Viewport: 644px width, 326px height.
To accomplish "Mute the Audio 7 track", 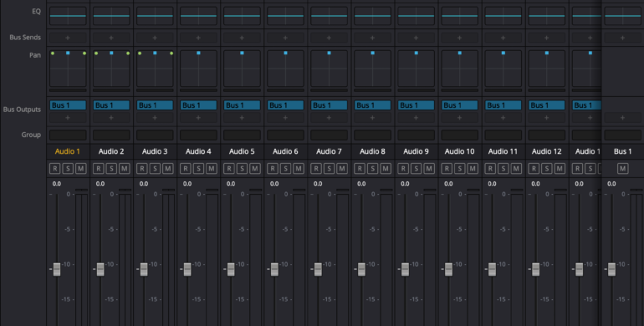I will (342, 168).
